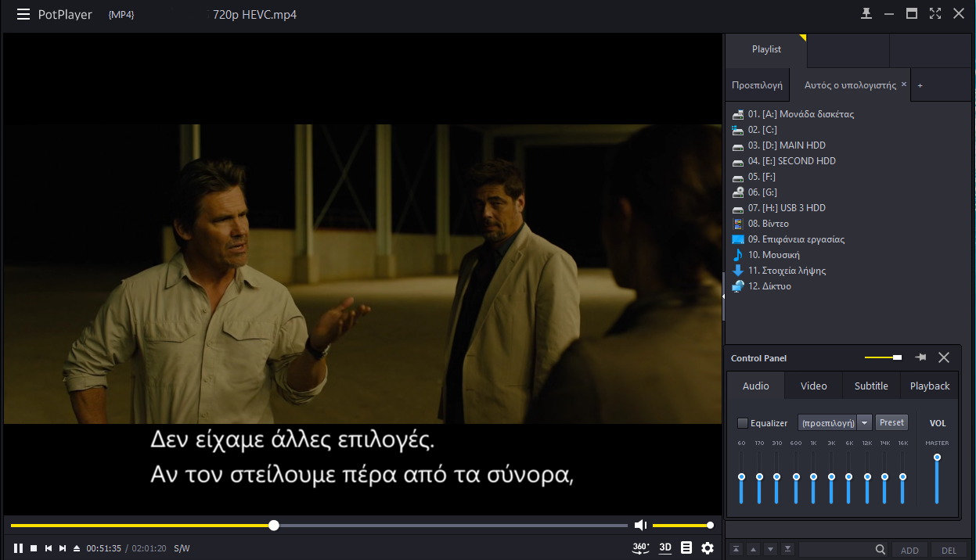Image resolution: width=976 pixels, height=560 pixels.
Task: Open the Playback tab
Action: tap(930, 386)
